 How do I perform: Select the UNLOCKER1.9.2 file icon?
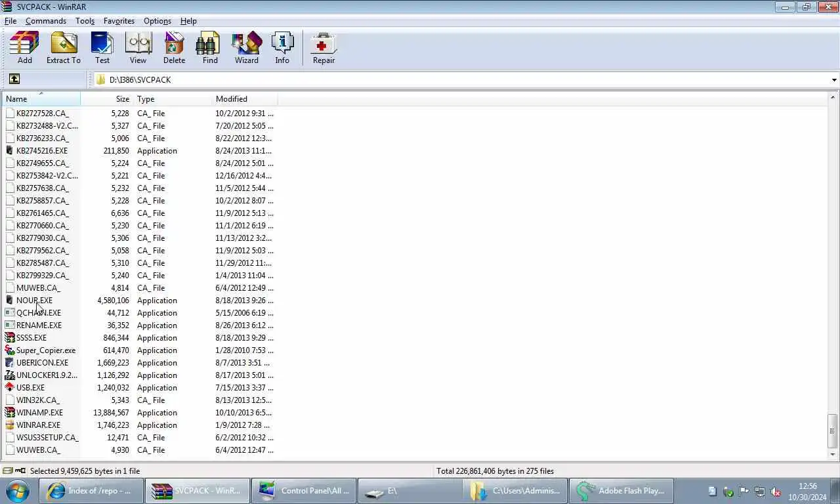point(10,375)
